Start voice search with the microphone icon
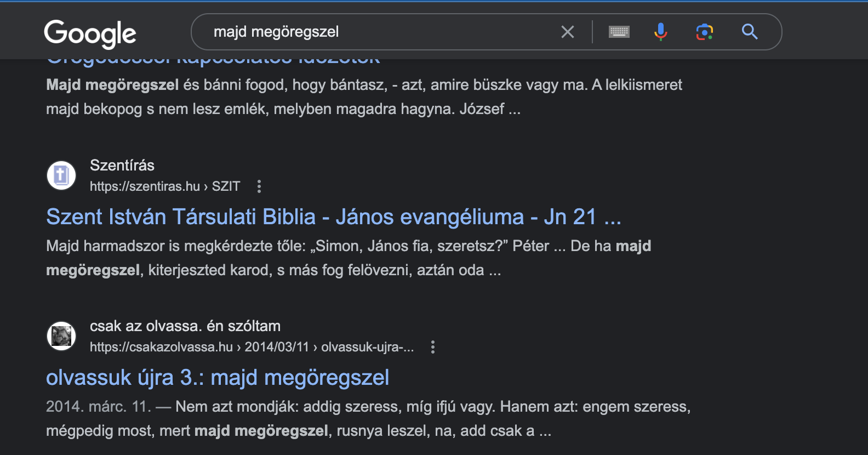868x455 pixels. [661, 32]
